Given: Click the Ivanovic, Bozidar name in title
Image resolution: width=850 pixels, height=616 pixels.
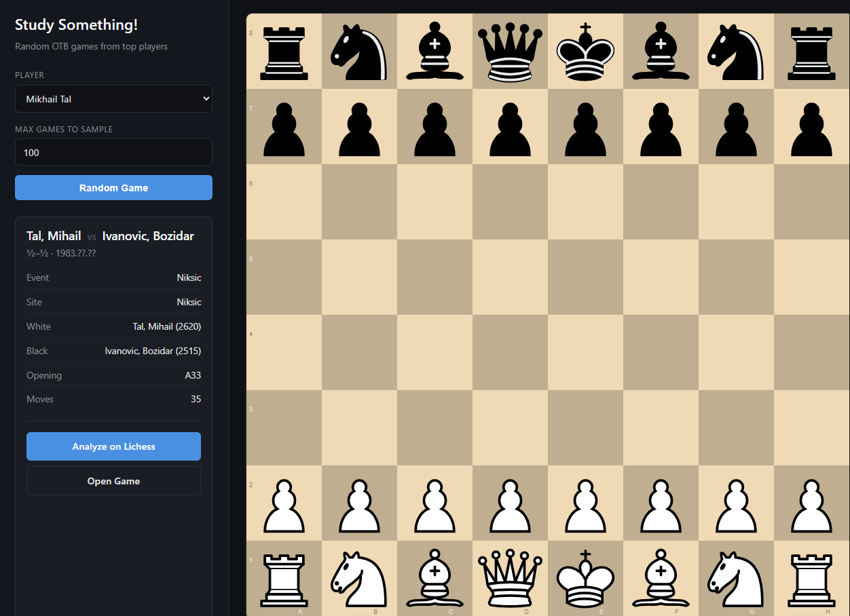Looking at the screenshot, I should (x=148, y=236).
